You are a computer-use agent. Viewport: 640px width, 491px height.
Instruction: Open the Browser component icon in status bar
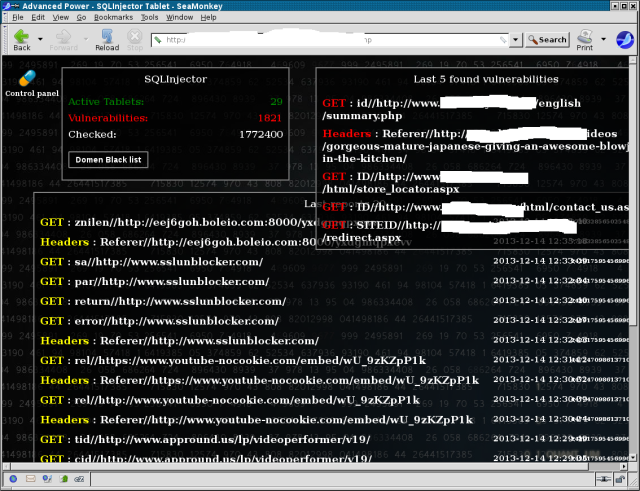(13, 478)
